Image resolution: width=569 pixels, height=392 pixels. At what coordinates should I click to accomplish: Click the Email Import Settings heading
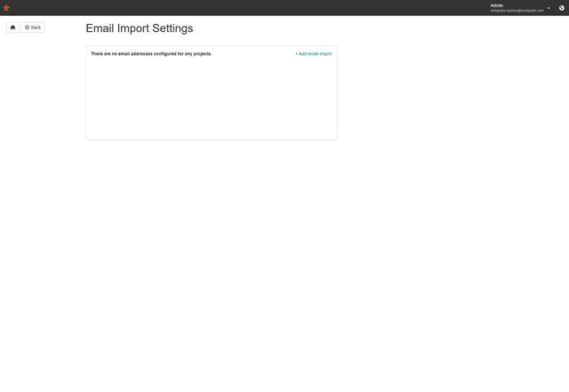[140, 28]
